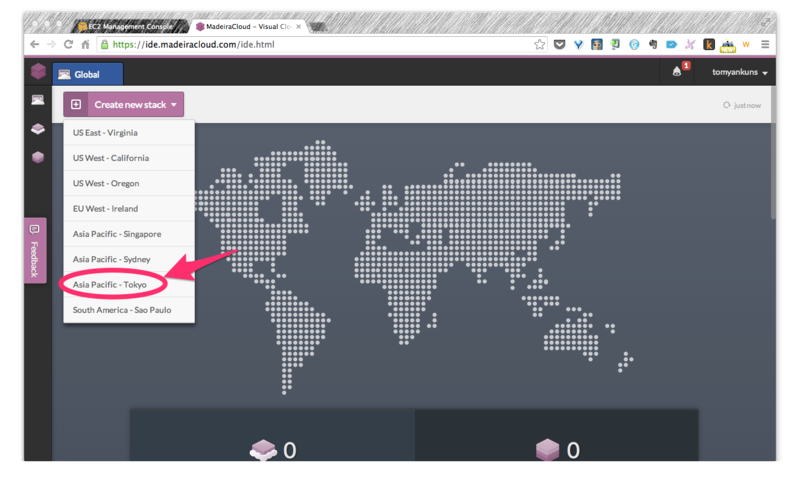Click the notification bell icon
Viewport: 800px width, 498px height.
click(677, 71)
